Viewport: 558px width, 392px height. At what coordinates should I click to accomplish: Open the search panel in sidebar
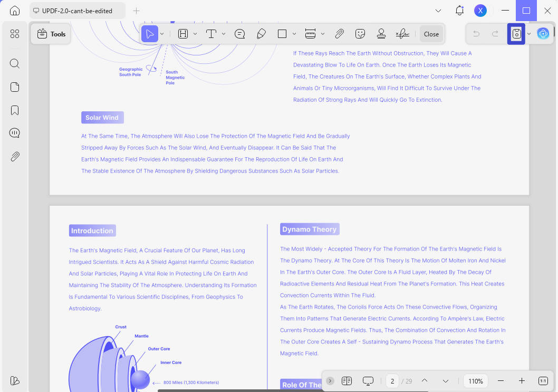click(x=15, y=63)
